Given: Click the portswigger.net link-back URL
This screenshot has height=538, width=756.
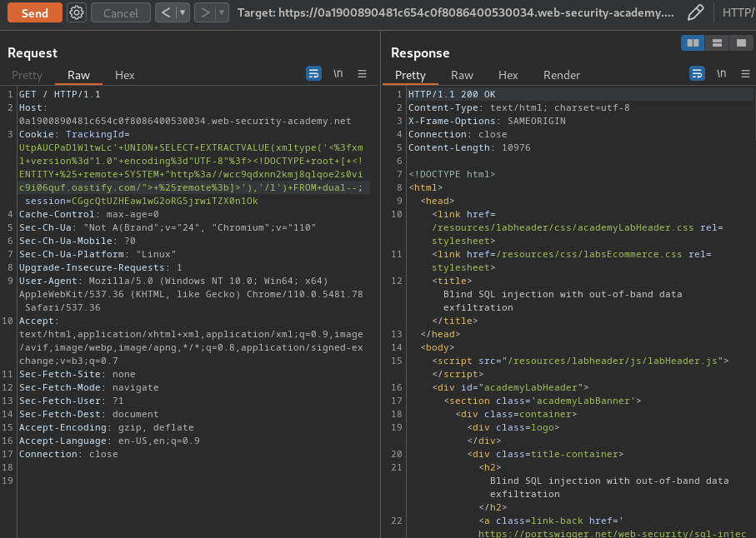Looking at the screenshot, I should point(613,533).
